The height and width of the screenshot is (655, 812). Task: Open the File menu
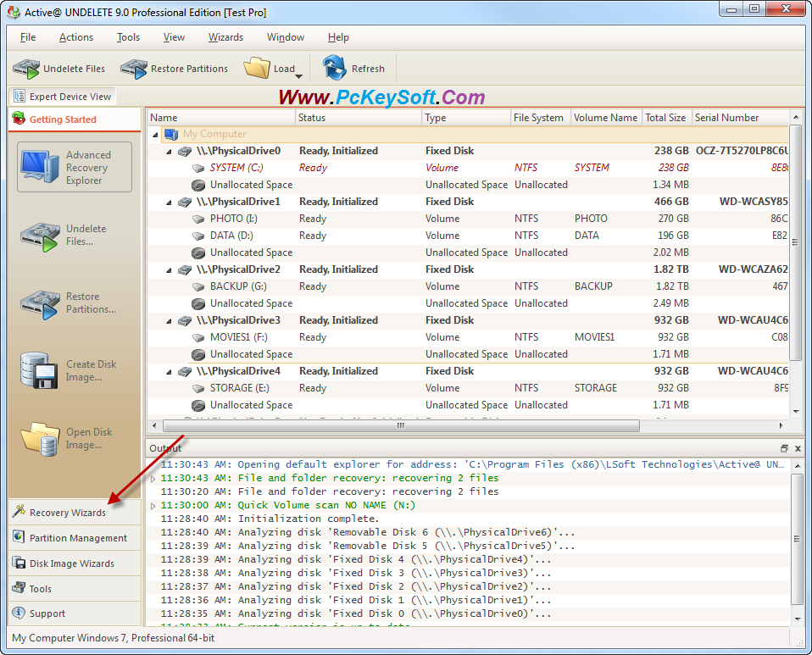pyautogui.click(x=28, y=37)
